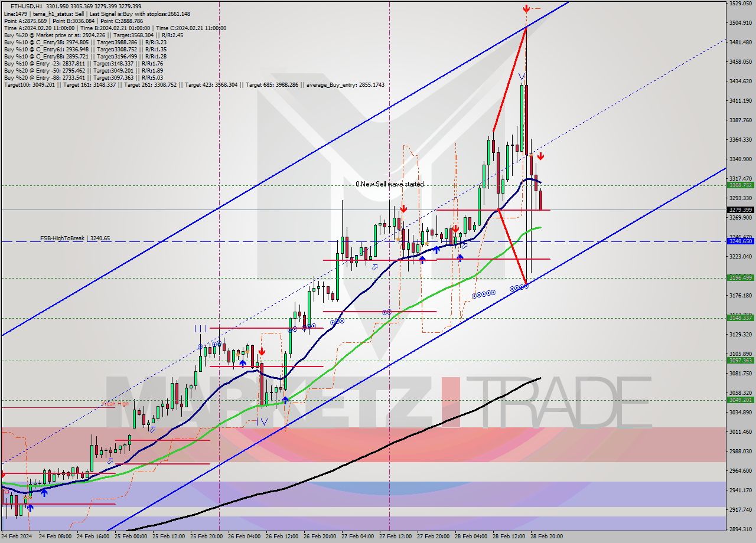Click the 3340.900 price axis label
The width and height of the screenshot is (756, 543).
click(740, 159)
